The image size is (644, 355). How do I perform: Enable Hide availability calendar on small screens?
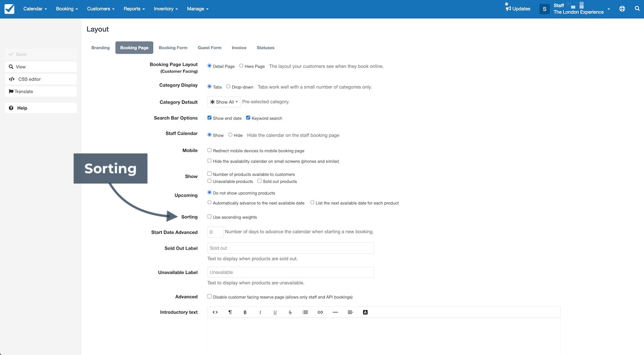(209, 160)
